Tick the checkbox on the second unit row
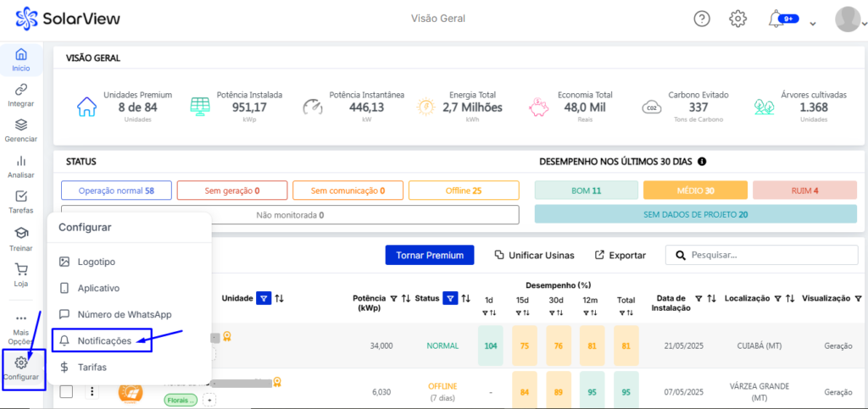This screenshot has height=409, width=868. 66,392
